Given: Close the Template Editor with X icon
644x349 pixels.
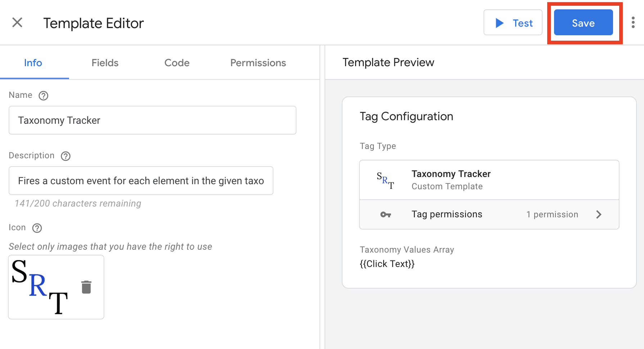Looking at the screenshot, I should [17, 23].
